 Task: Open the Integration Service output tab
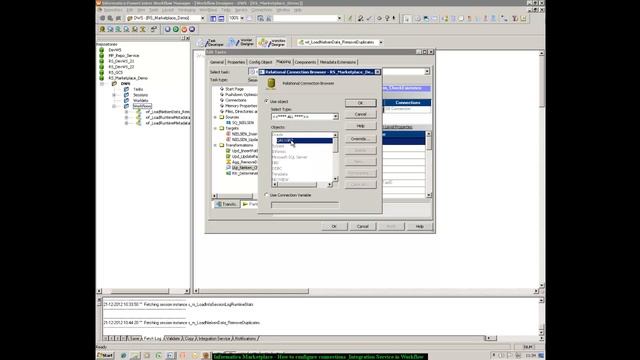214,339
